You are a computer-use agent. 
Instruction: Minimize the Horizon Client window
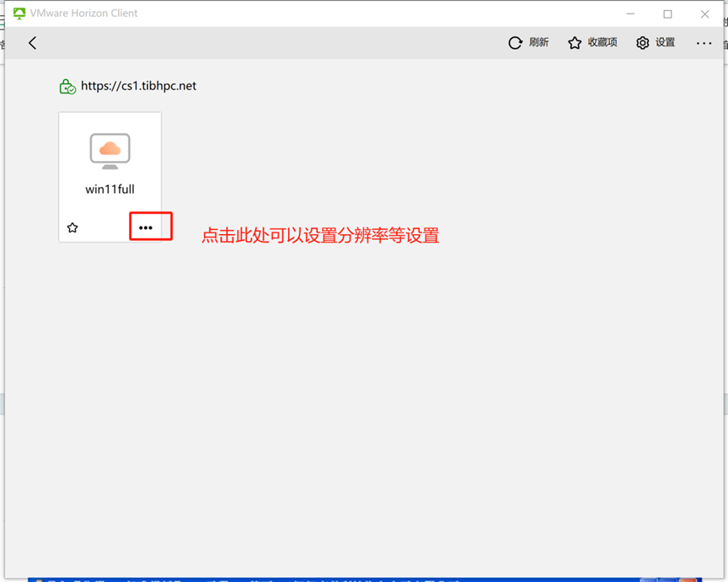tap(630, 14)
